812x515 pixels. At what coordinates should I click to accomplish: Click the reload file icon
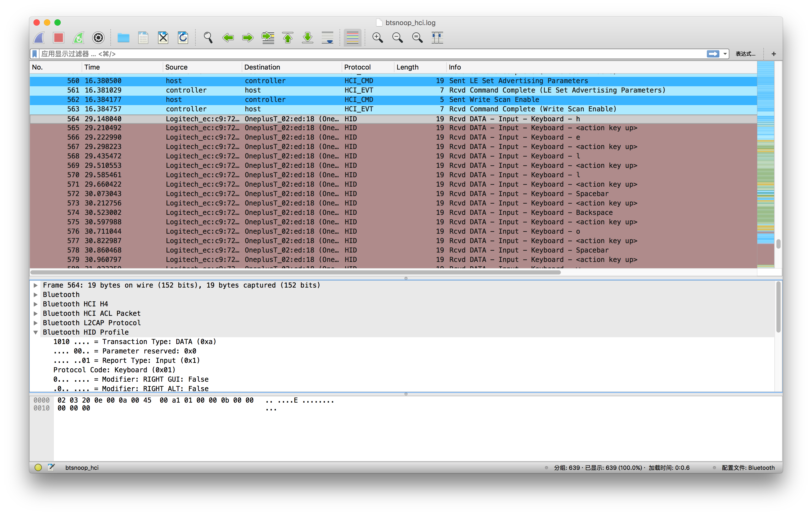pos(183,38)
